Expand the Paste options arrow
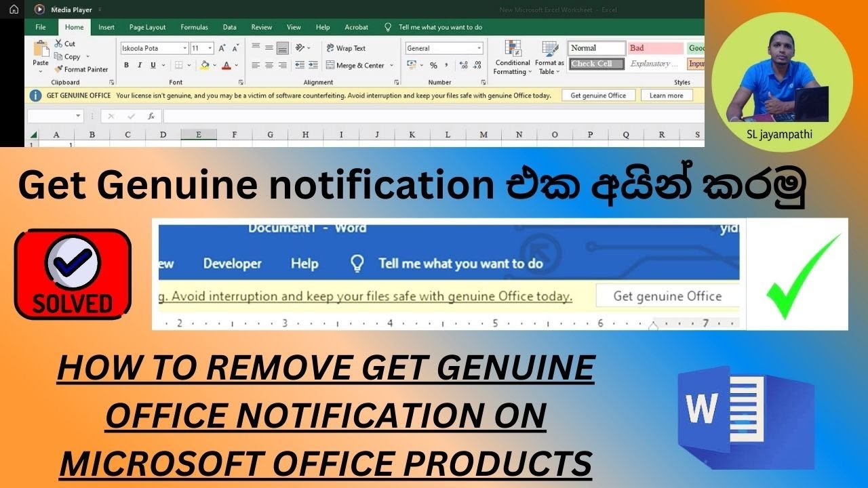The width and height of the screenshot is (868, 488). pyautogui.click(x=41, y=72)
